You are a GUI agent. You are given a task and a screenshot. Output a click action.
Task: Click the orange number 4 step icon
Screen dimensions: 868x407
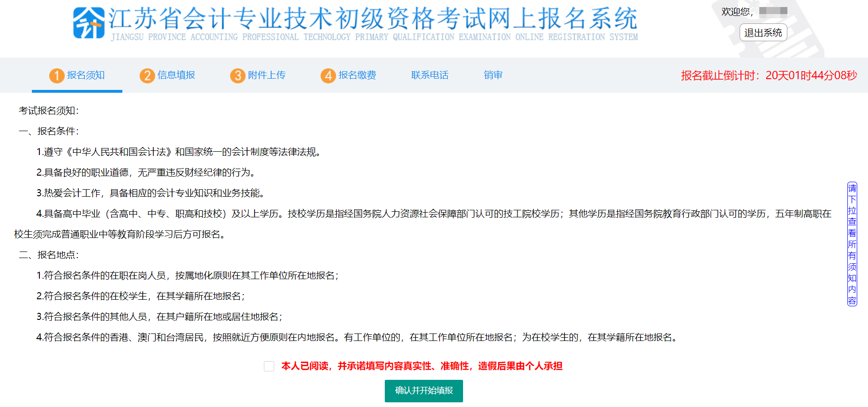[x=328, y=75]
